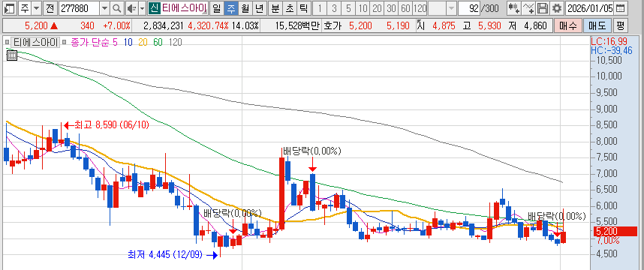
Task: Click the add indicator line icon
Action: [x=528, y=7]
